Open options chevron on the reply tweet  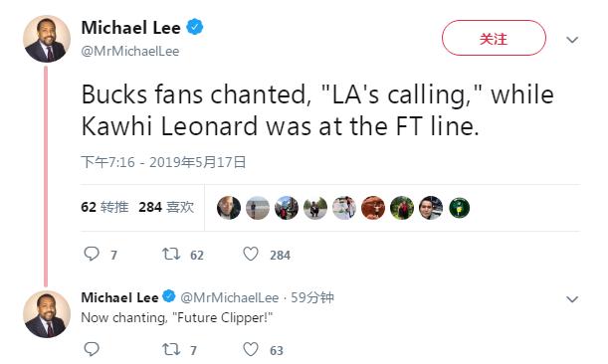tap(572, 299)
